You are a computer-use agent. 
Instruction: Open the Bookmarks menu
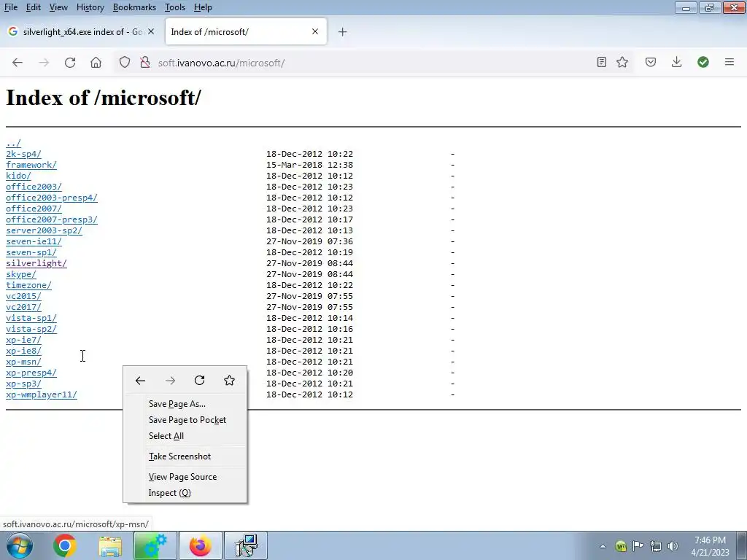(134, 7)
